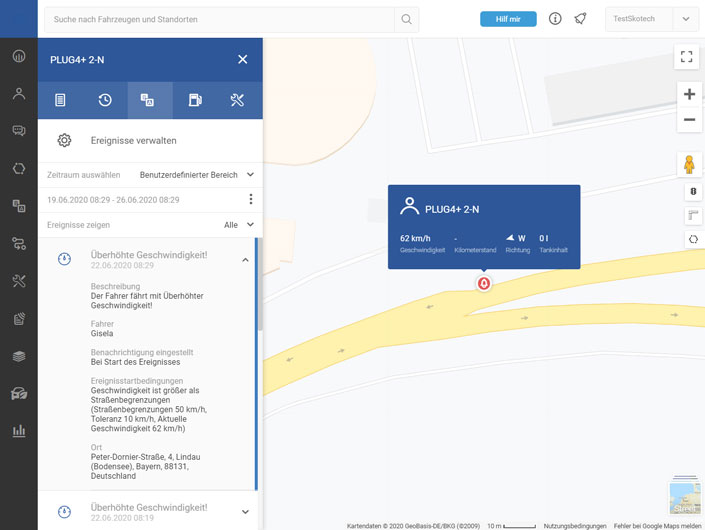Toggle fullscreen map view

tap(687, 57)
